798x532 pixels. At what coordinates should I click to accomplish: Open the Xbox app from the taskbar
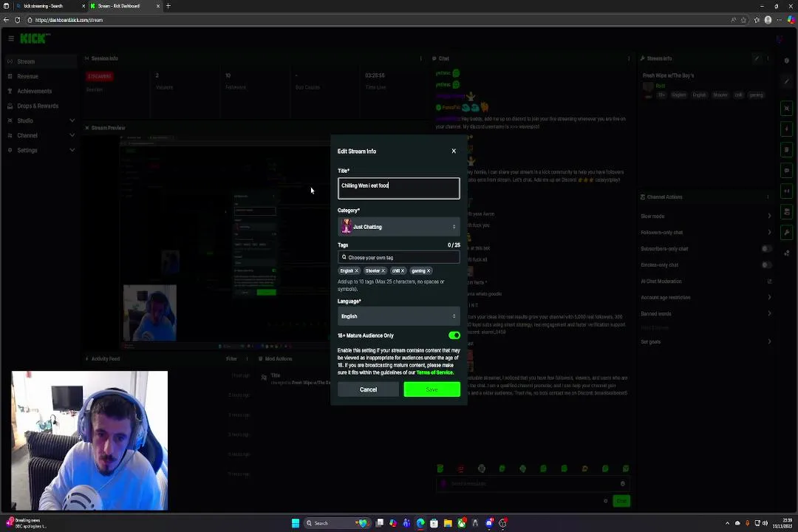pos(462,523)
